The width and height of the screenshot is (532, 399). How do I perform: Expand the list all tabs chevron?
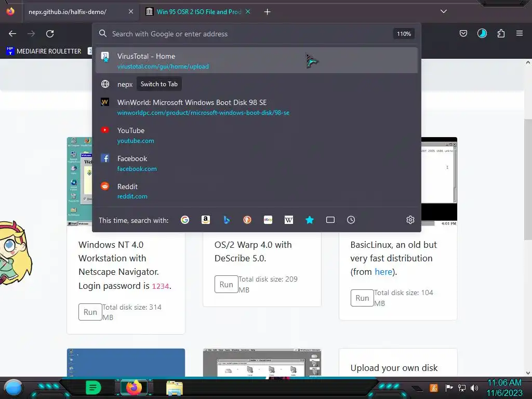444,11
